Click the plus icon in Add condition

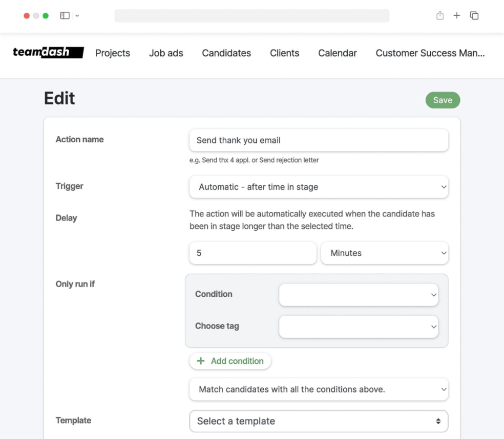coord(201,361)
